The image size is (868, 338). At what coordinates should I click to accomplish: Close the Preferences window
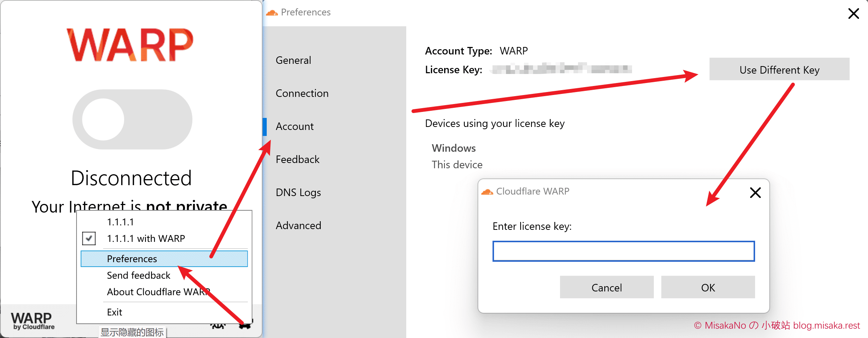coord(853,14)
